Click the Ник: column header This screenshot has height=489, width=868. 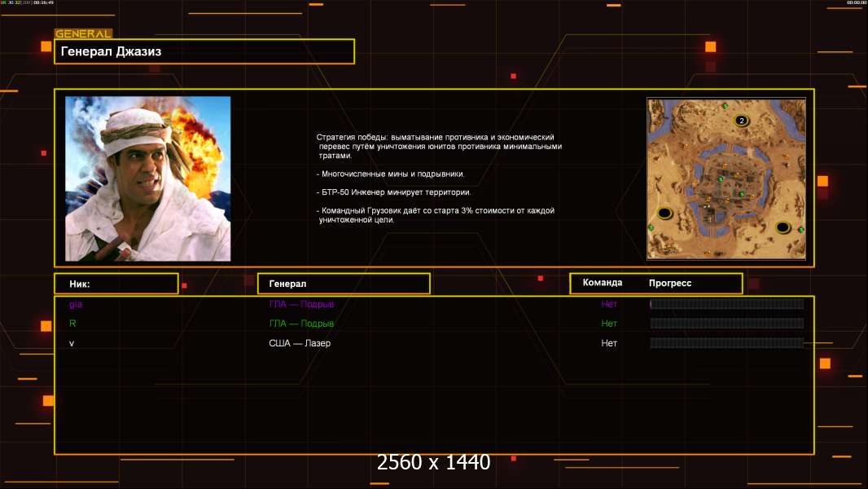116,284
